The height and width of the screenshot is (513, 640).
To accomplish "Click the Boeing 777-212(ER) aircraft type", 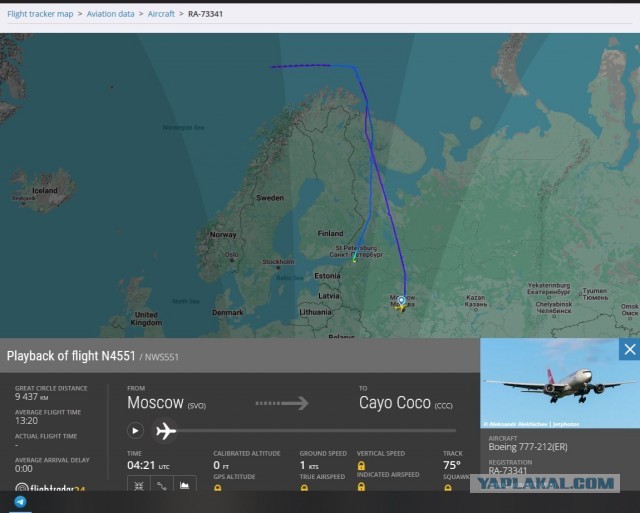I will click(x=528, y=447).
